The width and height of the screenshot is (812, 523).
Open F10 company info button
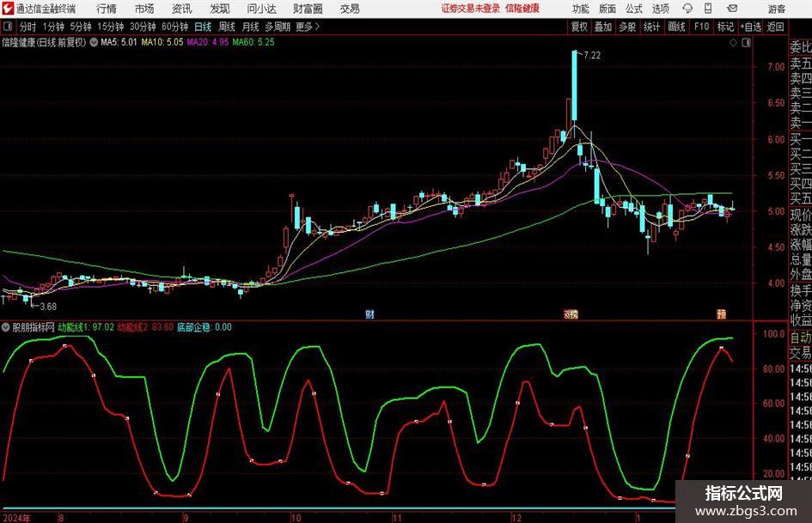(701, 27)
